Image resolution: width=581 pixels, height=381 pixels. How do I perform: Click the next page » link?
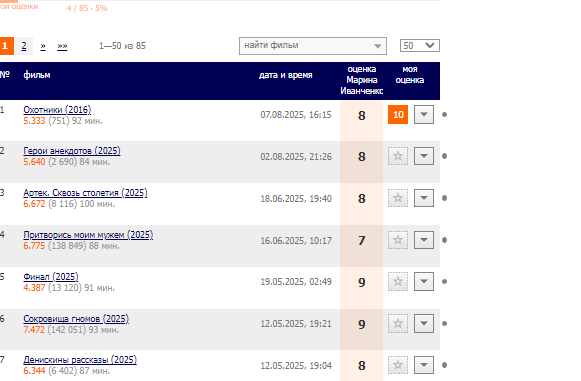pos(43,46)
